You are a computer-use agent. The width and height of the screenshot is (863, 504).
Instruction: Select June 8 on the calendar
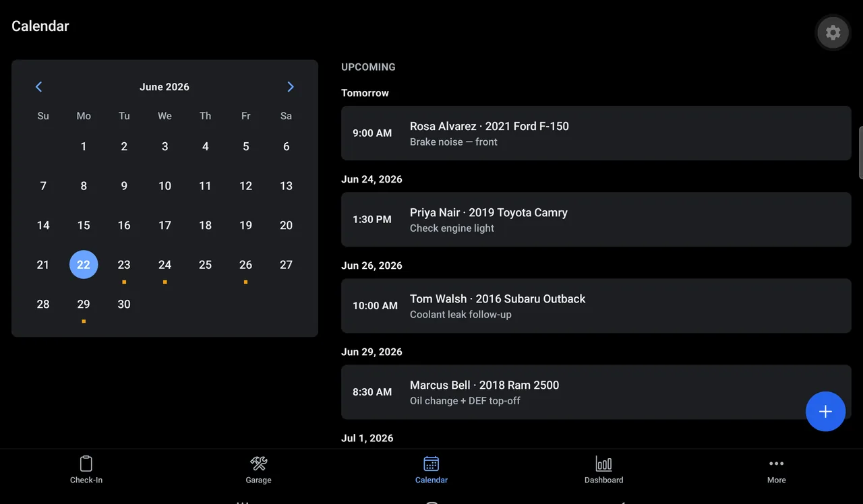(x=84, y=186)
